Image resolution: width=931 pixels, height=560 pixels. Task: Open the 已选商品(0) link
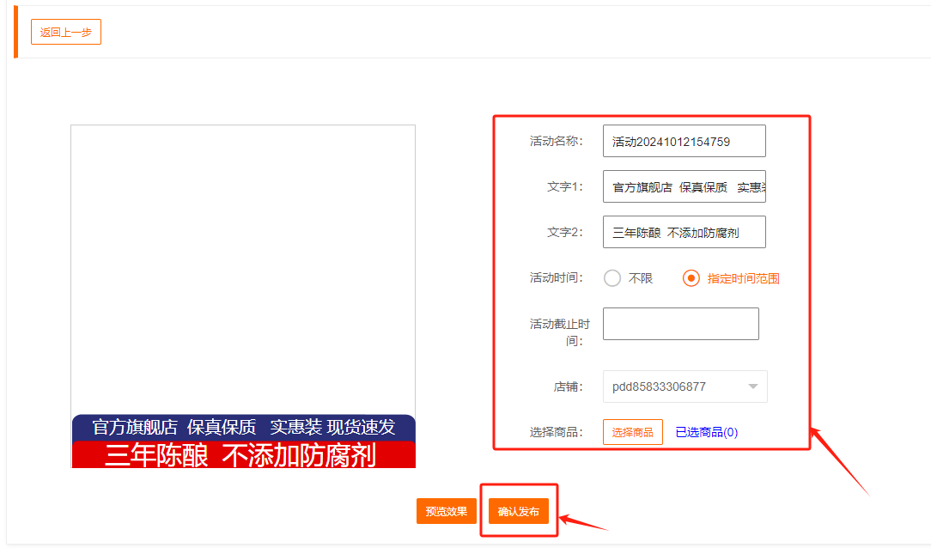[x=707, y=432]
